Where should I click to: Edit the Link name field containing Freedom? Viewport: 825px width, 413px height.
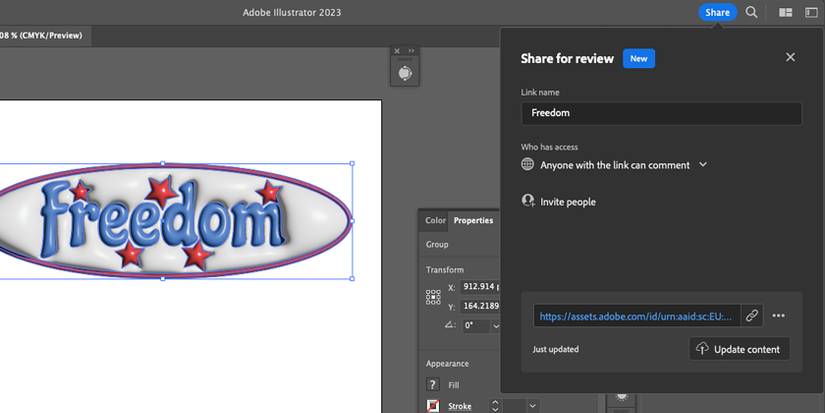click(x=661, y=113)
